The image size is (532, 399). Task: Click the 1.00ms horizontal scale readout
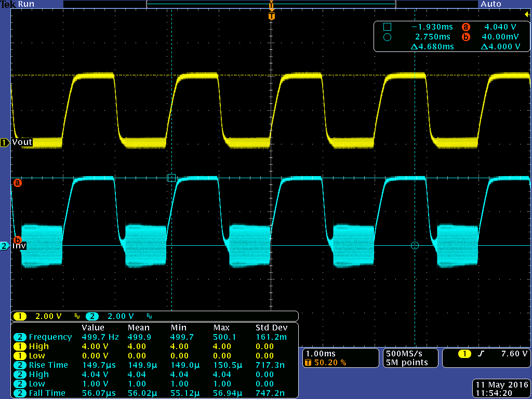pyautogui.click(x=321, y=354)
